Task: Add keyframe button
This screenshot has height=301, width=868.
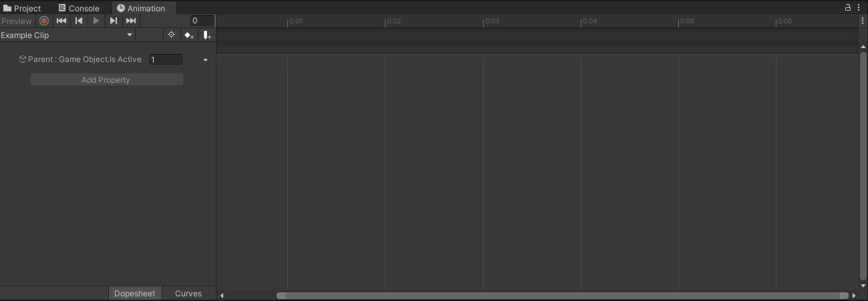Action: click(x=189, y=35)
